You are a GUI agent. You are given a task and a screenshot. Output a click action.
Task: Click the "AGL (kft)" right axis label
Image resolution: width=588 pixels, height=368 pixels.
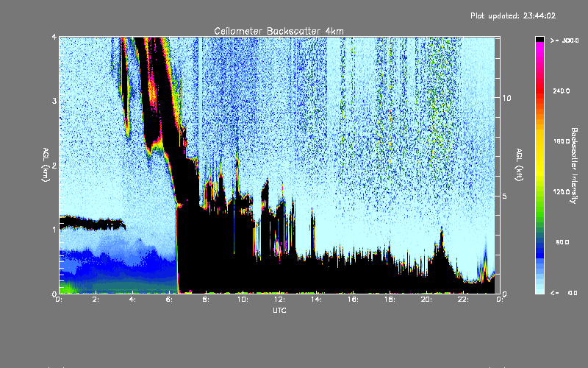point(519,165)
